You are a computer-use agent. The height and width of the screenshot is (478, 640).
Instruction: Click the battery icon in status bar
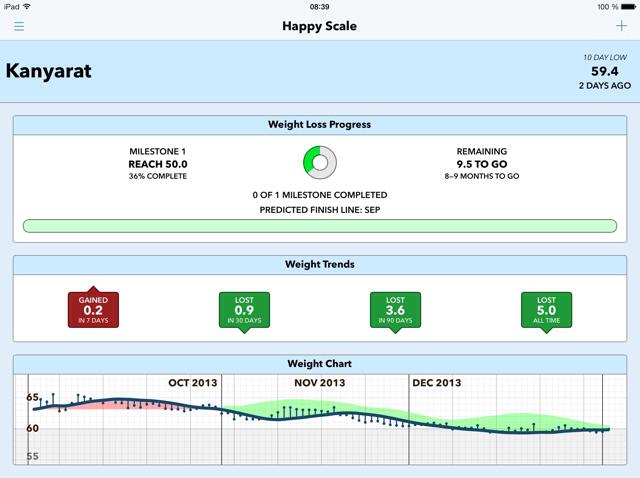pyautogui.click(x=628, y=7)
